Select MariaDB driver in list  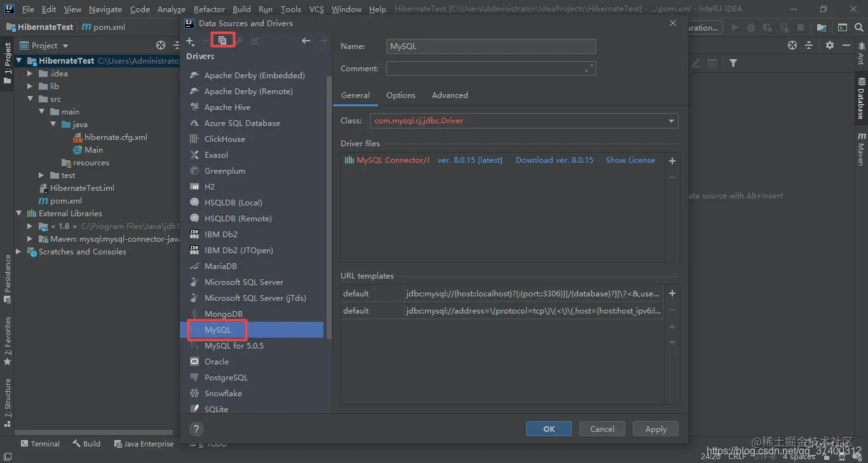[220, 266]
